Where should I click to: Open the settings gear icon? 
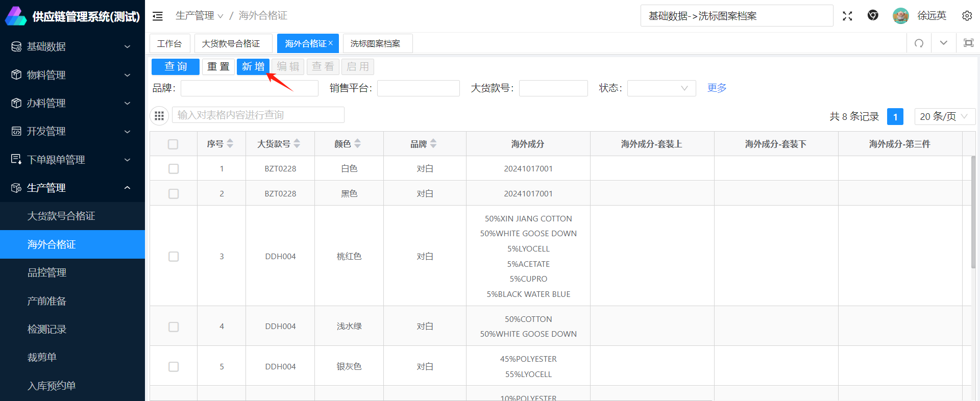click(x=967, y=16)
